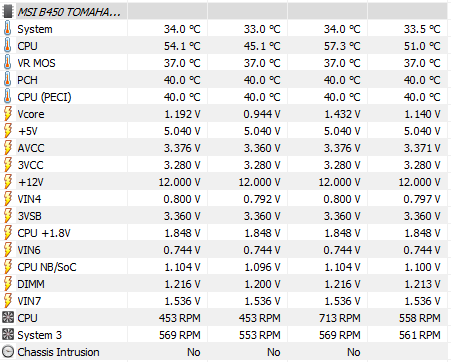Click the System 3 minimum 553 RPM
Screen dimensions: 451x362
click(x=260, y=335)
